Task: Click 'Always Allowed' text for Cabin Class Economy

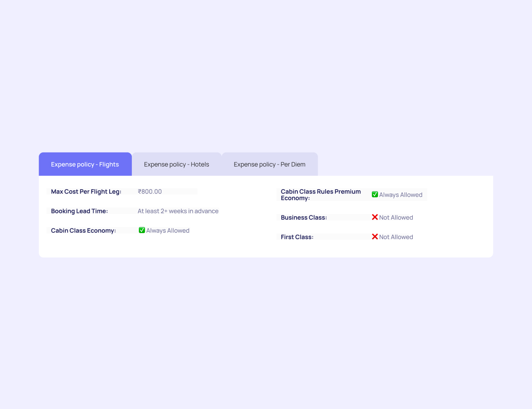Action: click(168, 231)
